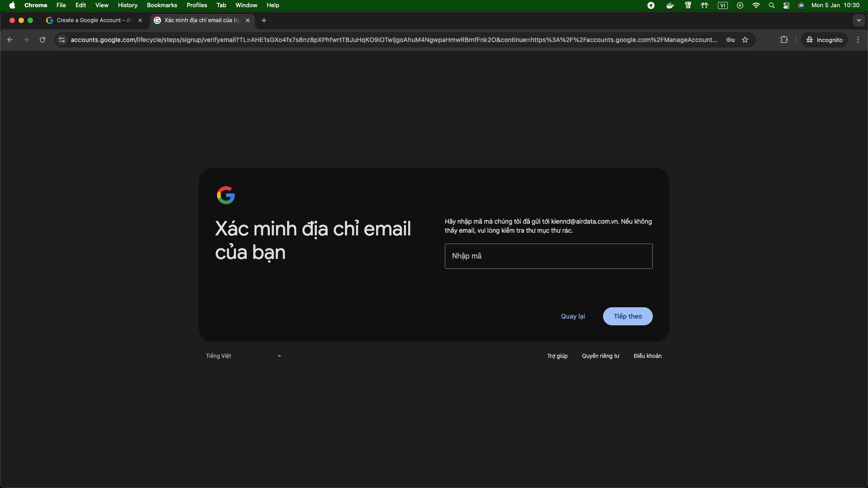The height and width of the screenshot is (488, 868).
Task: Click the Tiếp theo button
Action: (627, 316)
